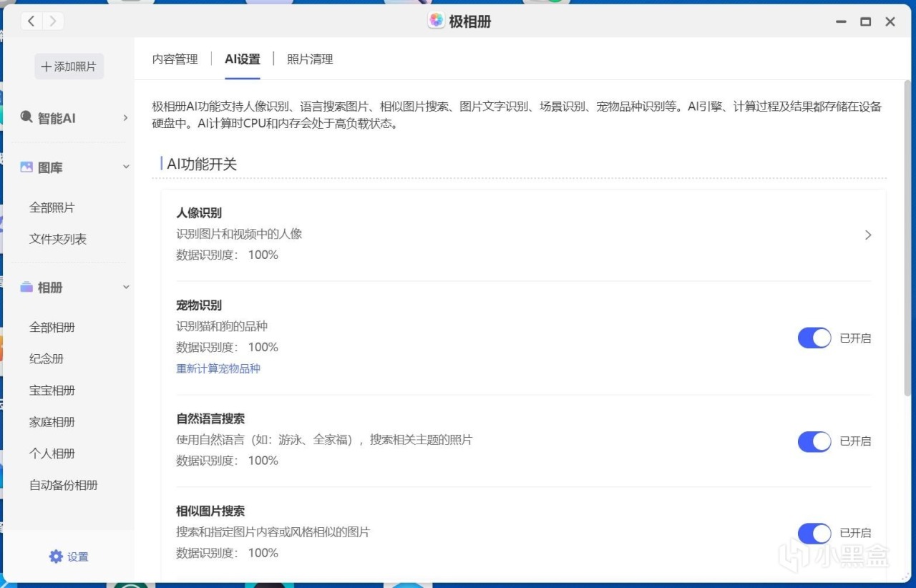916x588 pixels.
Task: Open the 照片清理 tab
Action: point(310,59)
